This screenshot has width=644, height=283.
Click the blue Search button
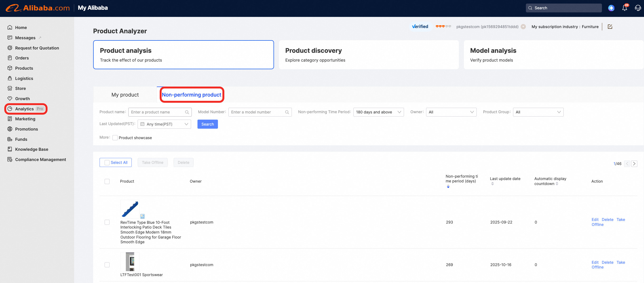click(x=207, y=124)
